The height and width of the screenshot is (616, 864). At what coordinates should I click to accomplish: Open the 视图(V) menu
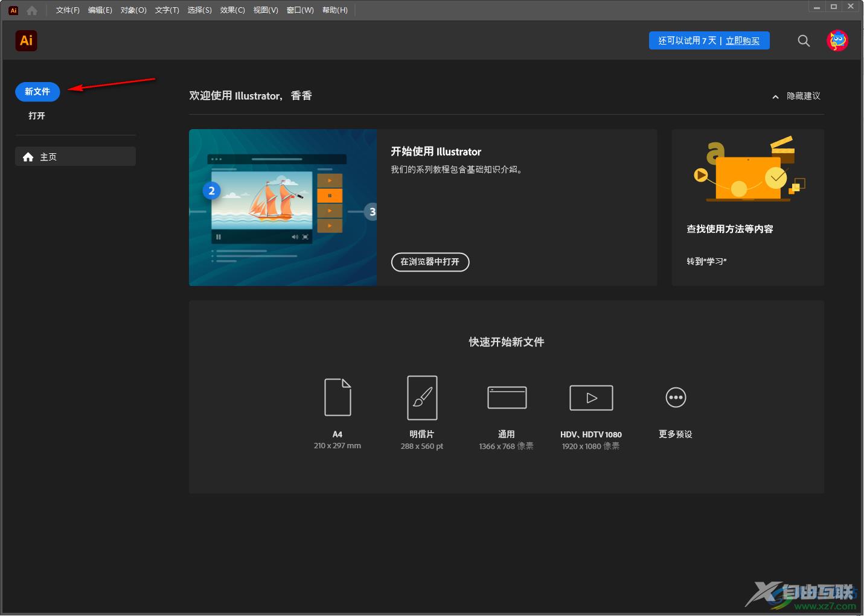tap(266, 10)
